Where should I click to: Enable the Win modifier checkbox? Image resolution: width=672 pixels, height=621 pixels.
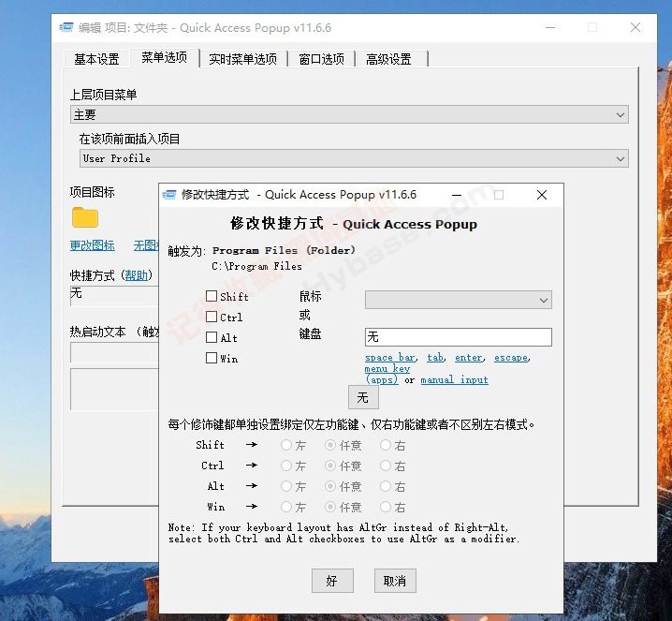pos(212,358)
